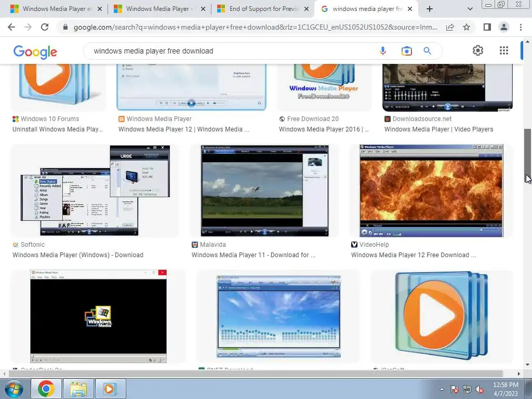Bookmark this page with the star
532x399 pixels.
[467, 27]
